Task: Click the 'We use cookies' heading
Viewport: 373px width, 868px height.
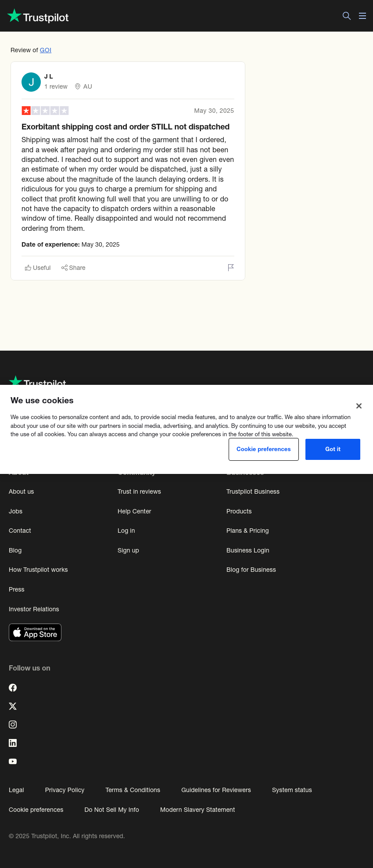Action: pos(42,400)
